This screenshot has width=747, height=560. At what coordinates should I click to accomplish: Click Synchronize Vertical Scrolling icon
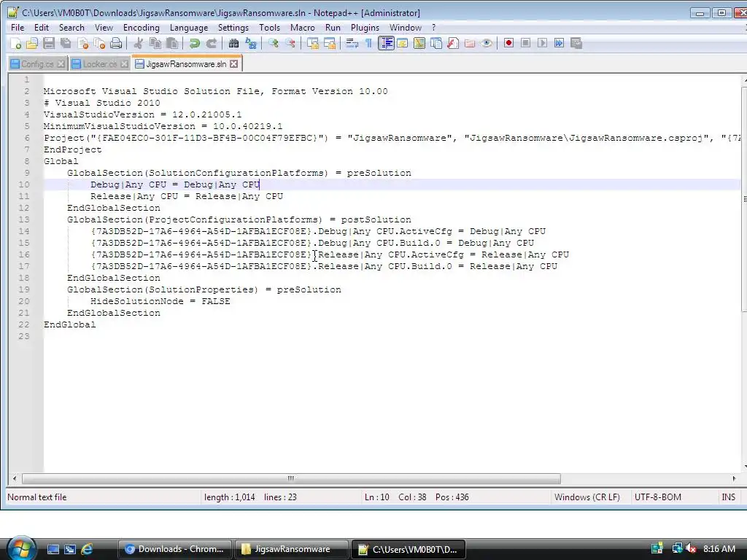click(x=312, y=44)
